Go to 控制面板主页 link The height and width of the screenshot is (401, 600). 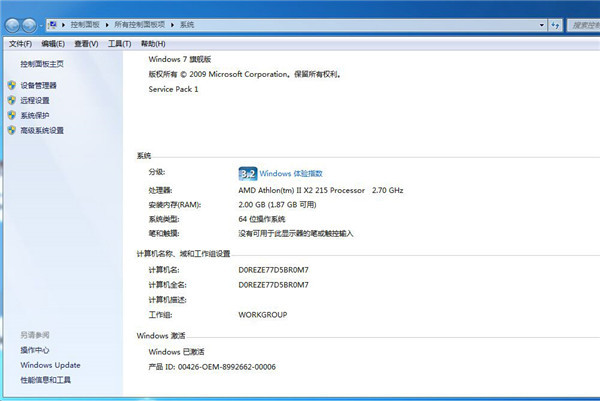[x=42, y=64]
